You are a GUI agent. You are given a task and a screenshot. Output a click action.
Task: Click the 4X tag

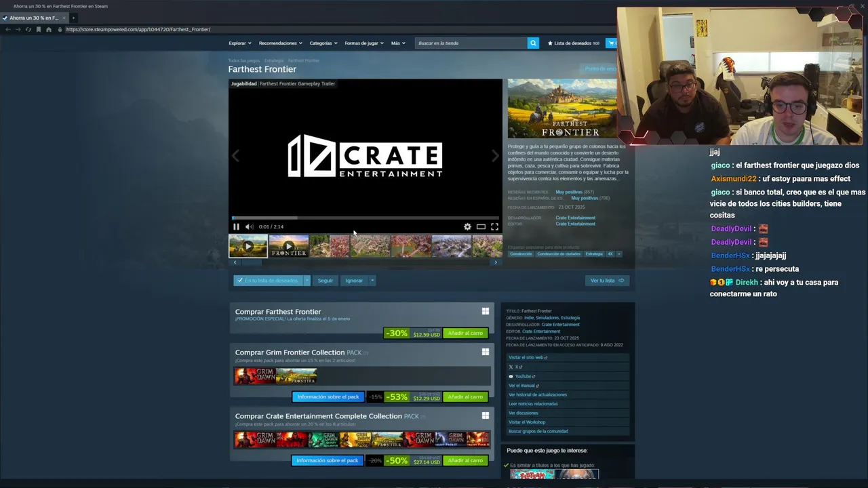pos(610,253)
